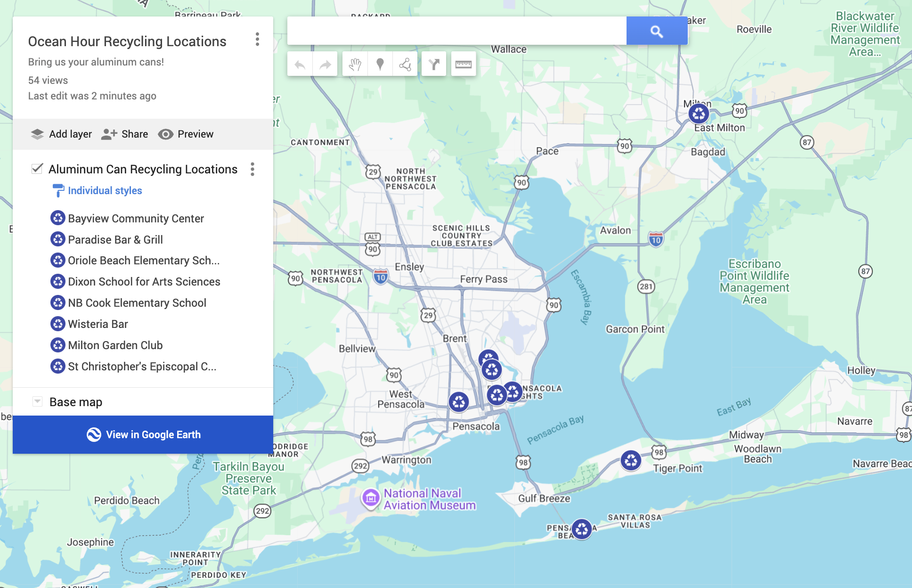Select the draw a line tool

point(405,64)
